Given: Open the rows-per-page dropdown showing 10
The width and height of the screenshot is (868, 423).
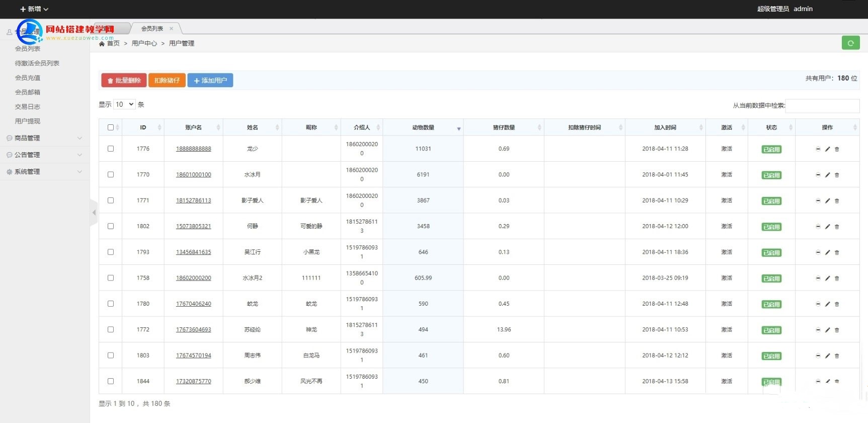Looking at the screenshot, I should coord(124,104).
